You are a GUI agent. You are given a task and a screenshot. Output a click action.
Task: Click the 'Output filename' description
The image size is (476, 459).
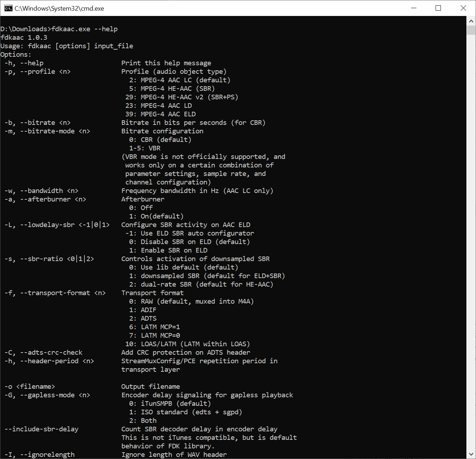pyautogui.click(x=151, y=387)
